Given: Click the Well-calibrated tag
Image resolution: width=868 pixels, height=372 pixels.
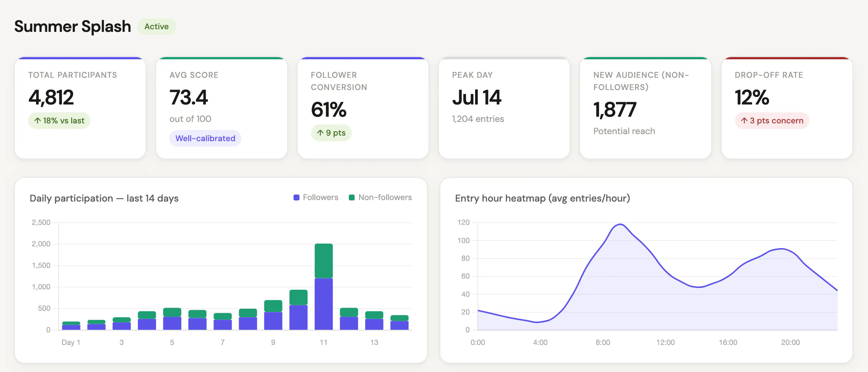Looking at the screenshot, I should [205, 138].
